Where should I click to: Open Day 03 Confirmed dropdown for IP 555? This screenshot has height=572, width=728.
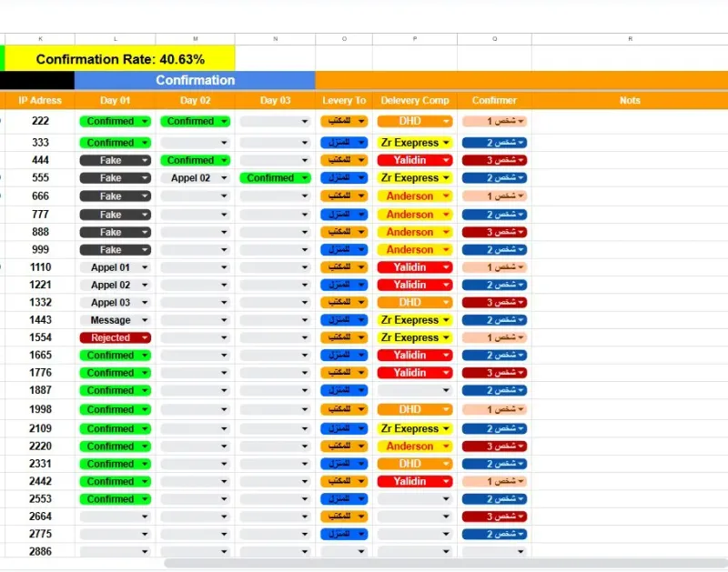click(x=276, y=177)
